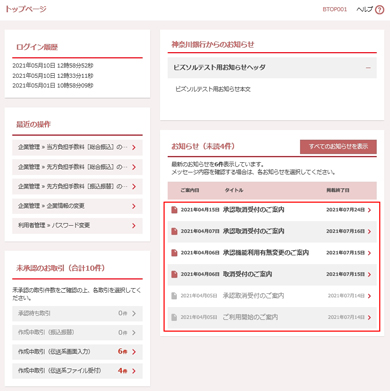Click chevron on パスワード変更 row
The image size is (390, 391).
(x=134, y=226)
